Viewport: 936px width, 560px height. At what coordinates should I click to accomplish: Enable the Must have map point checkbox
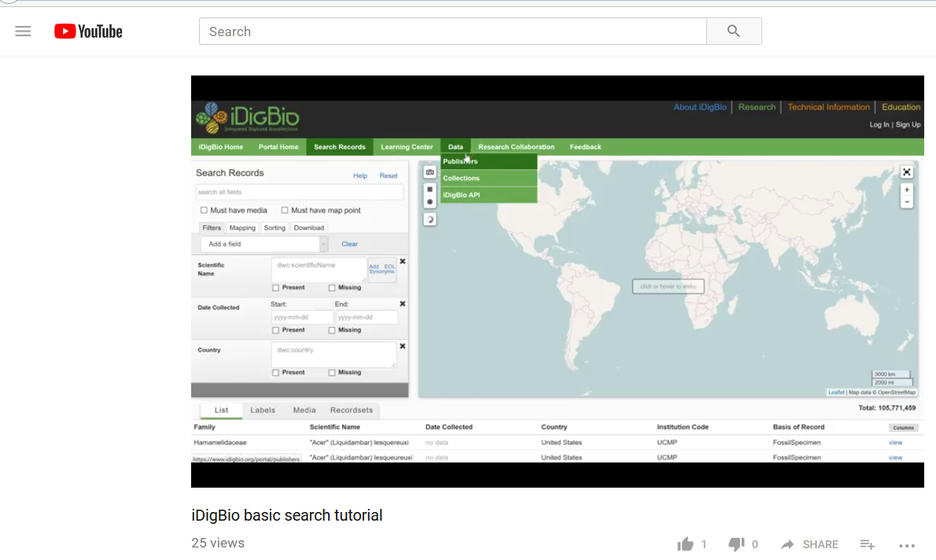click(285, 210)
